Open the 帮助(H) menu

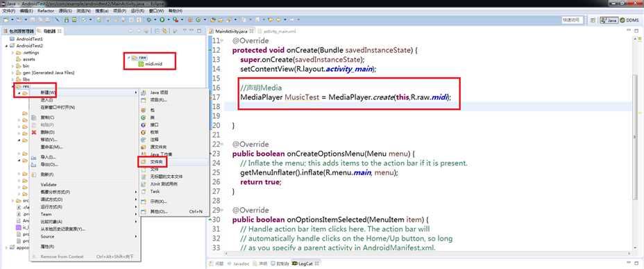pyautogui.click(x=176, y=10)
